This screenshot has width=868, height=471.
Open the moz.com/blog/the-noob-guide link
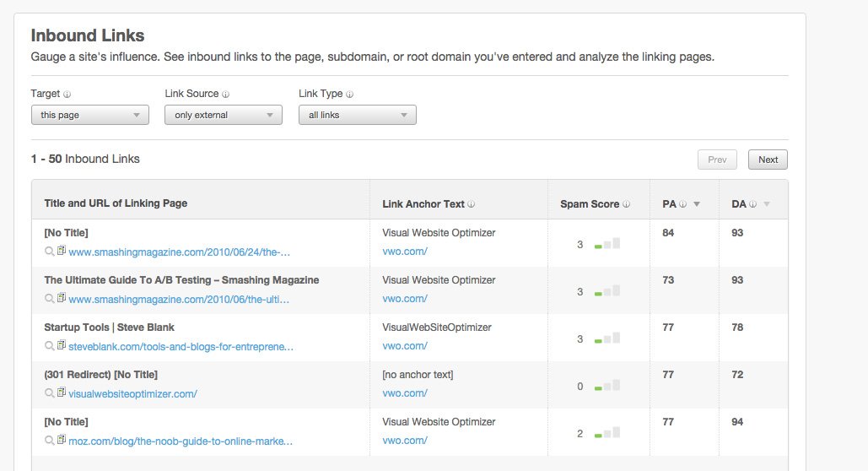181,441
